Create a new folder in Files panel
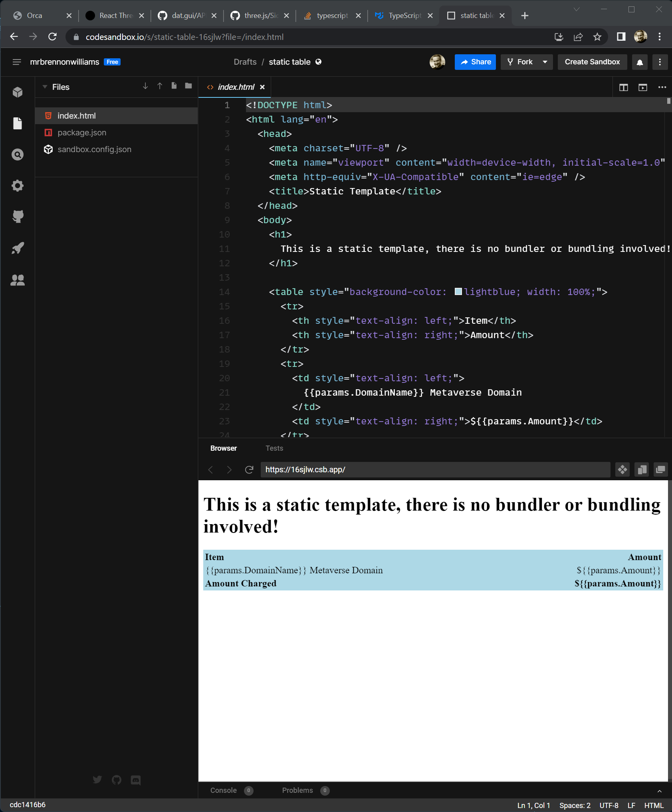The height and width of the screenshot is (812, 672). coord(188,86)
